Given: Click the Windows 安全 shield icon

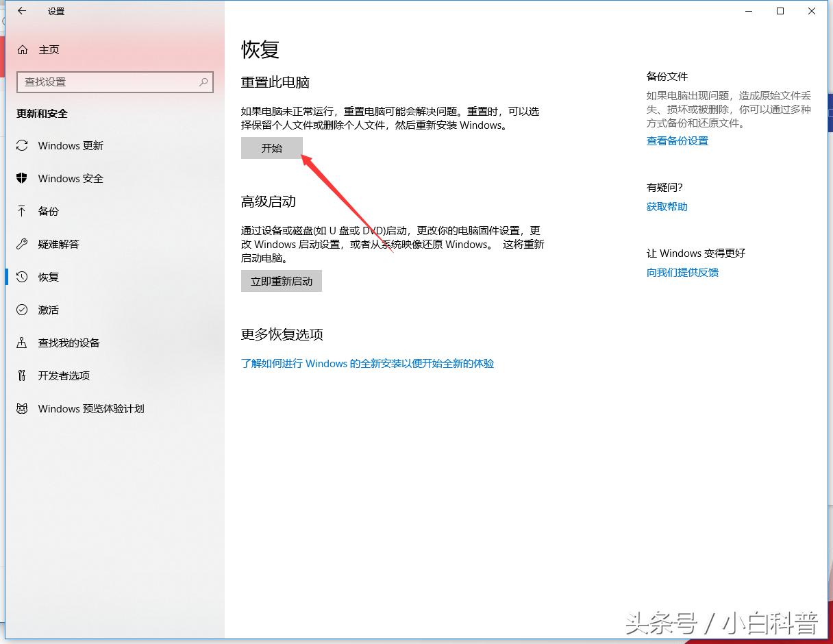Looking at the screenshot, I should 22,178.
